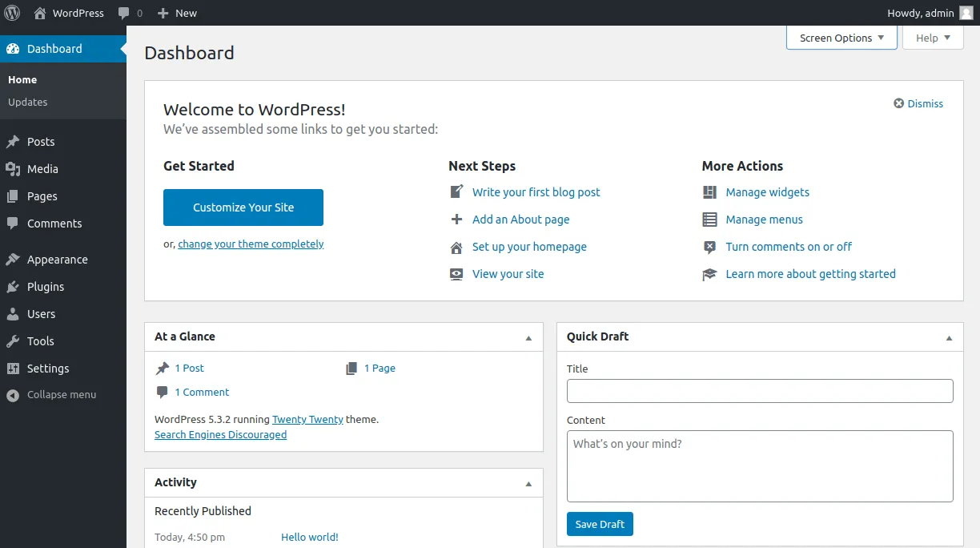Click the graduation cap icon beside Learn more
Image resolution: width=980 pixels, height=548 pixels.
[709, 274]
